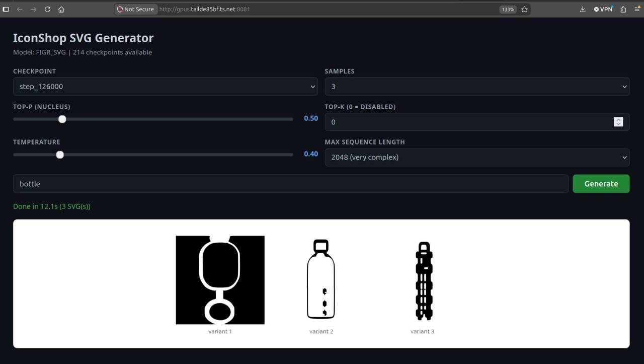Open the extensions puzzle icon
Viewport: 644px width, 364px height.
[x=623, y=9]
